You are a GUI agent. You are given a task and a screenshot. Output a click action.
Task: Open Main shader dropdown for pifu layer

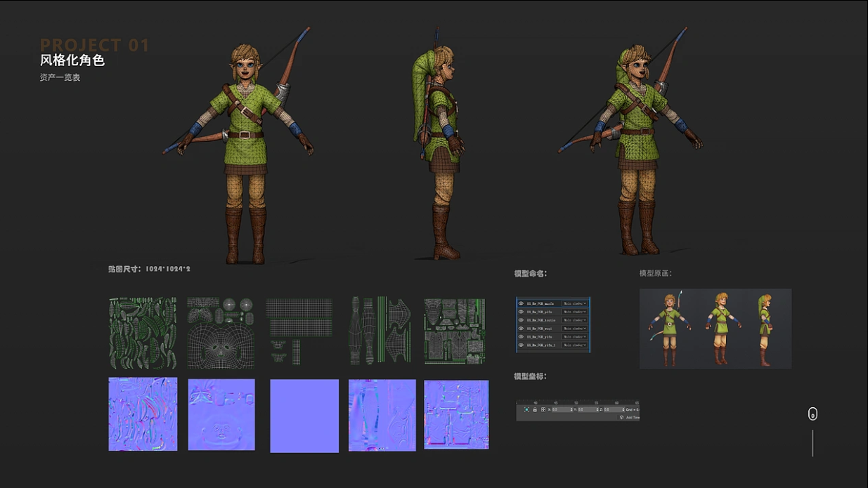click(x=575, y=312)
